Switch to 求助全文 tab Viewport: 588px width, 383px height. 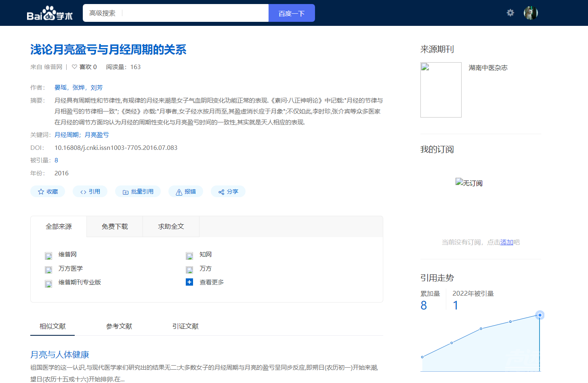pos(171,227)
